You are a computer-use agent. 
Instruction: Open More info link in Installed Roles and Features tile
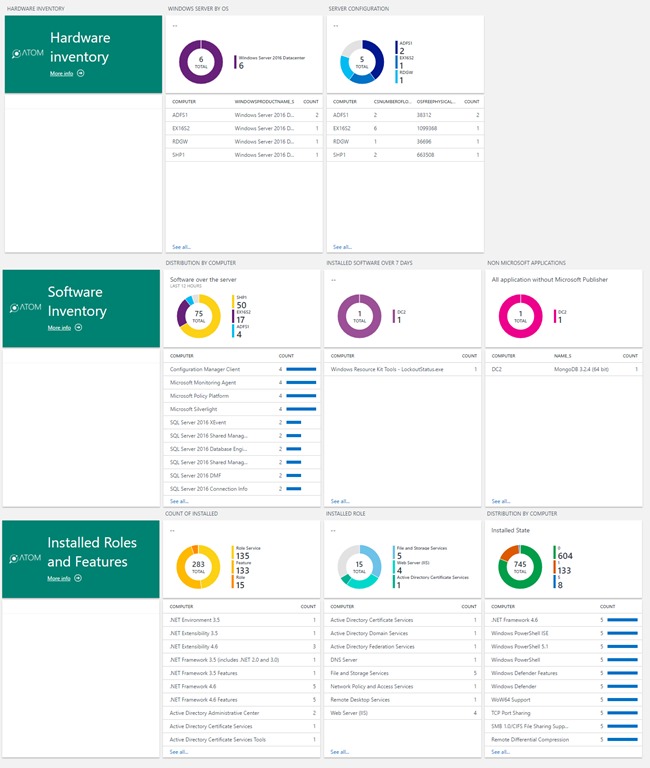[58, 578]
